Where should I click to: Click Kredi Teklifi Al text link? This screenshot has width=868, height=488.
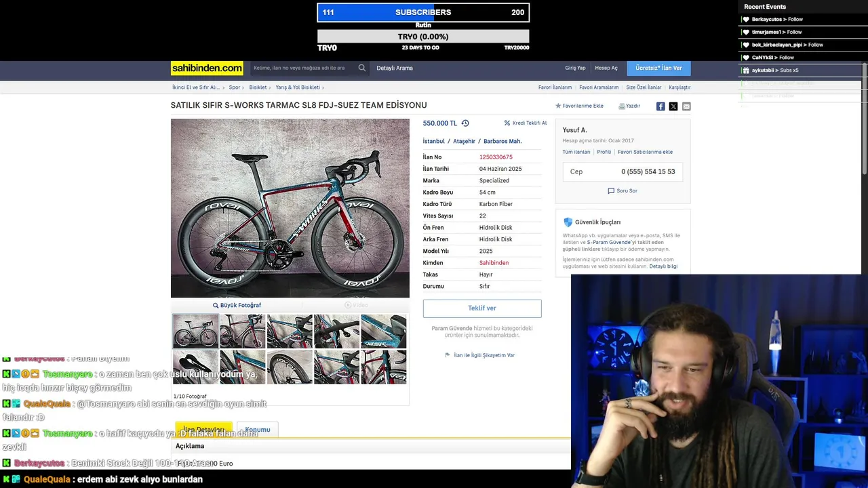530,123
